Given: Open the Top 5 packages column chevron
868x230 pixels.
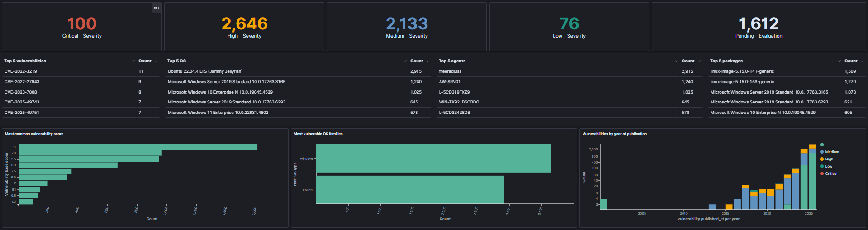Looking at the screenshot, I should pyautogui.click(x=839, y=61).
